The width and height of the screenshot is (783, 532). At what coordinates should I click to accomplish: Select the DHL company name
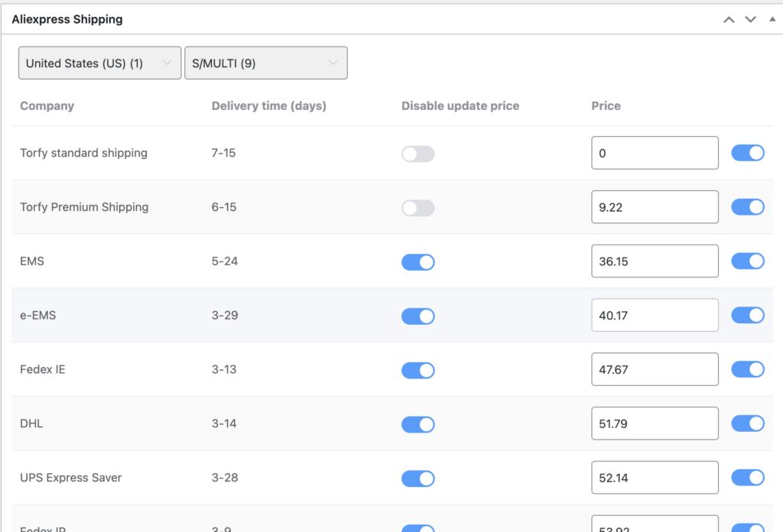[x=31, y=423]
